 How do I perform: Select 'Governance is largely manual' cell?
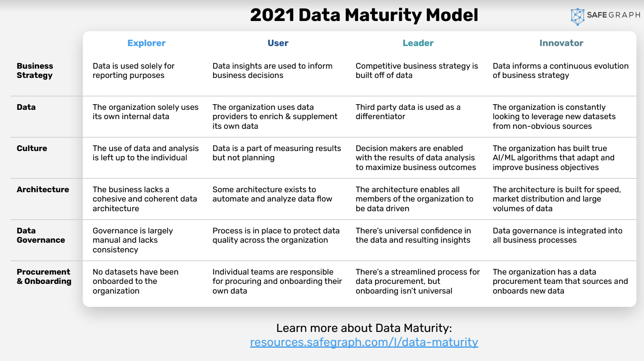coord(133,240)
